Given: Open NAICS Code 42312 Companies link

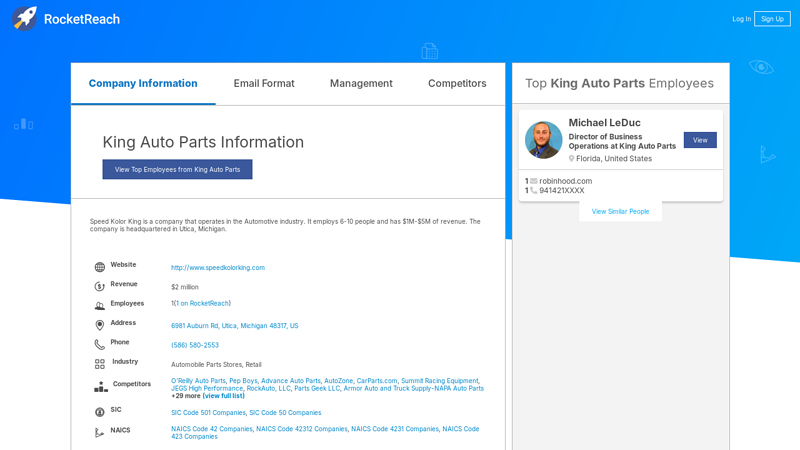Looking at the screenshot, I should [302, 429].
